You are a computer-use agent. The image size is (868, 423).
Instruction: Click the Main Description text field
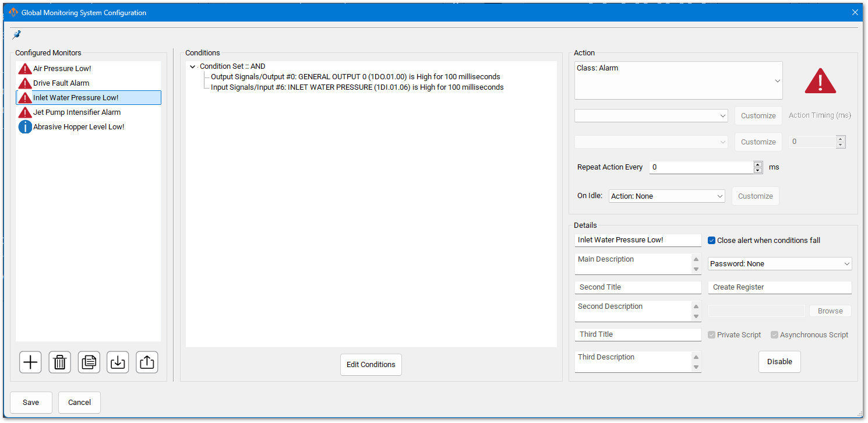click(x=633, y=264)
